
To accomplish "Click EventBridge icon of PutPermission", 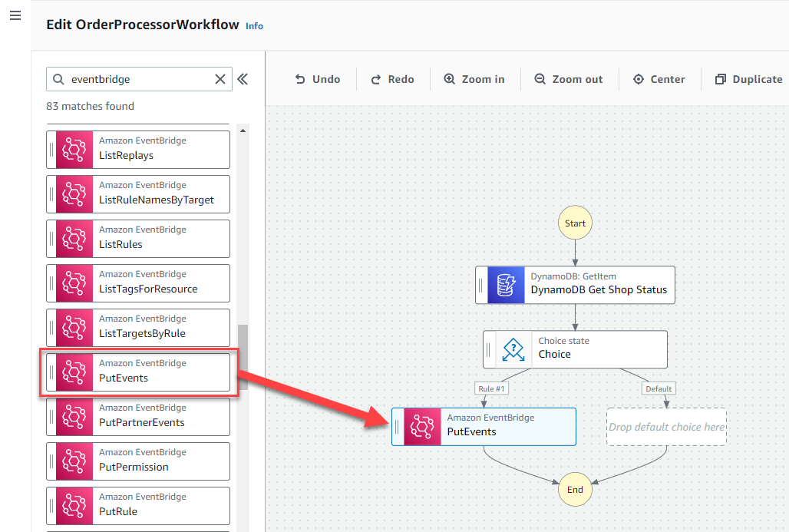I will coord(74,461).
